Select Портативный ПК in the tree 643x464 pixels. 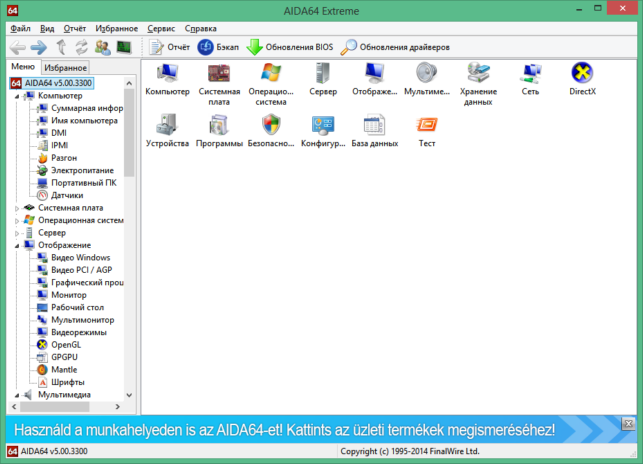(x=77, y=183)
